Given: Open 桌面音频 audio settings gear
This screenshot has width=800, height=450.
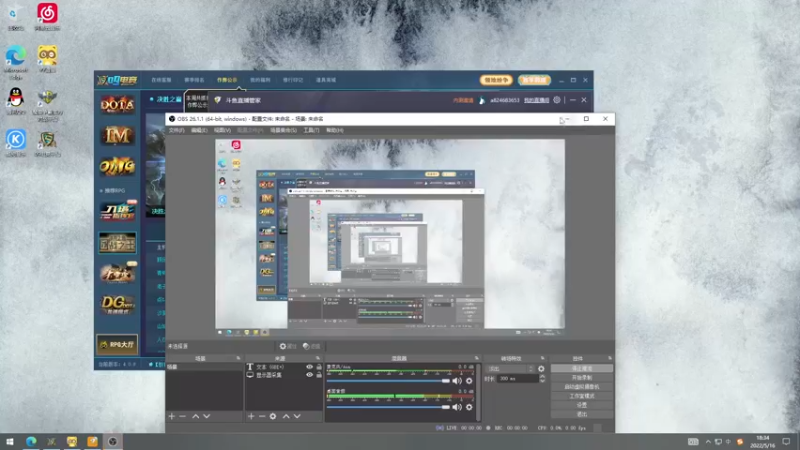Looking at the screenshot, I should 469,407.
